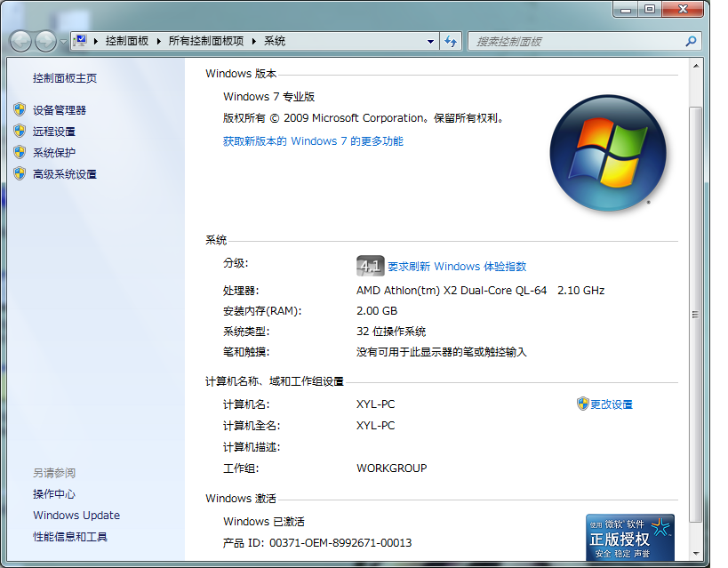Click the Forward navigation arrow
Image resolution: width=728 pixels, height=568 pixels.
coord(45,42)
